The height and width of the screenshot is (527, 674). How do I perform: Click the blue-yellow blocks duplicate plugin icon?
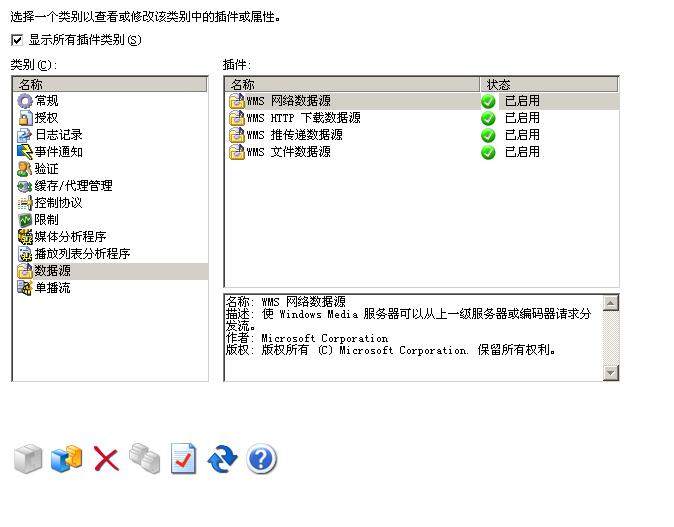[x=67, y=459]
